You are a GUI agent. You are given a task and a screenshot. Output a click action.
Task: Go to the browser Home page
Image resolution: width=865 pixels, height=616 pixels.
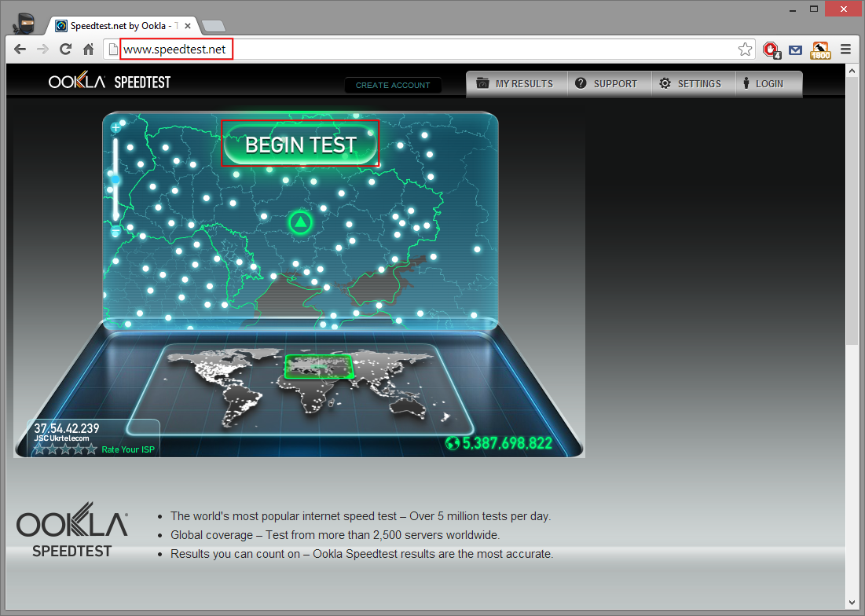(x=88, y=49)
